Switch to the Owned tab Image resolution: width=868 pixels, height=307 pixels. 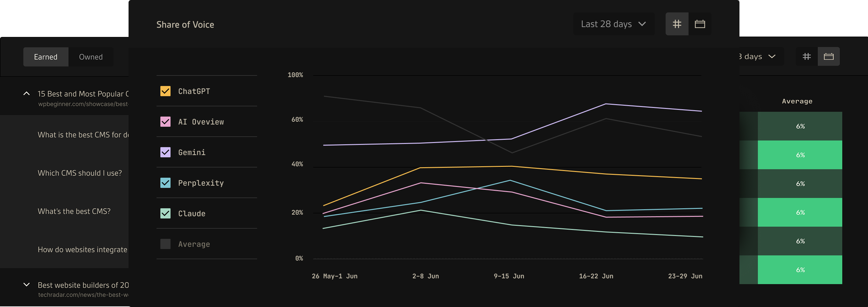pyautogui.click(x=91, y=57)
